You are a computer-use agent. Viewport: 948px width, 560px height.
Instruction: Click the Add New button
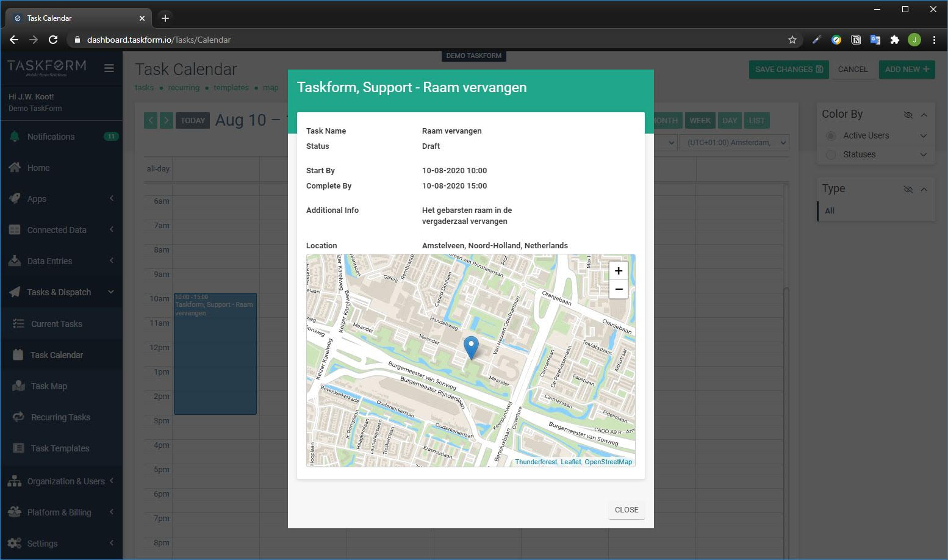click(x=907, y=70)
